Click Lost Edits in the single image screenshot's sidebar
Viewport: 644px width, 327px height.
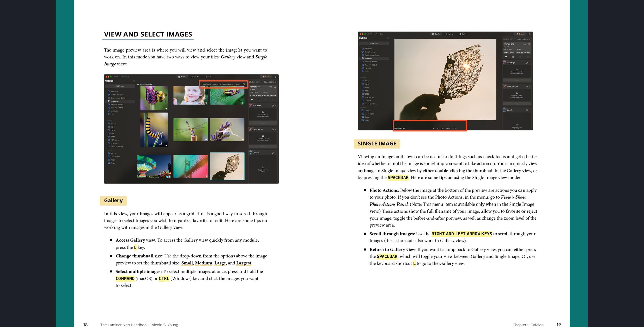tap(367, 68)
